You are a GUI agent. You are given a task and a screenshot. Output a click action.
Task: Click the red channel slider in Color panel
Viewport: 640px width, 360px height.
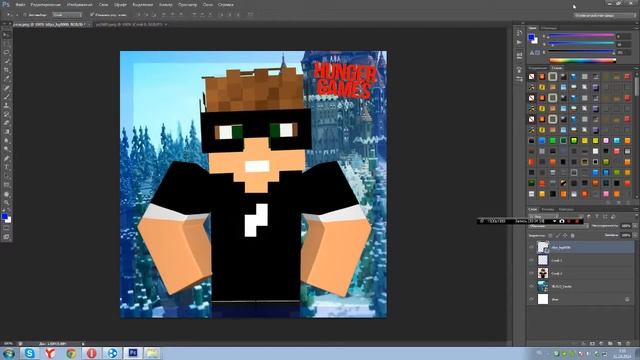[582, 36]
